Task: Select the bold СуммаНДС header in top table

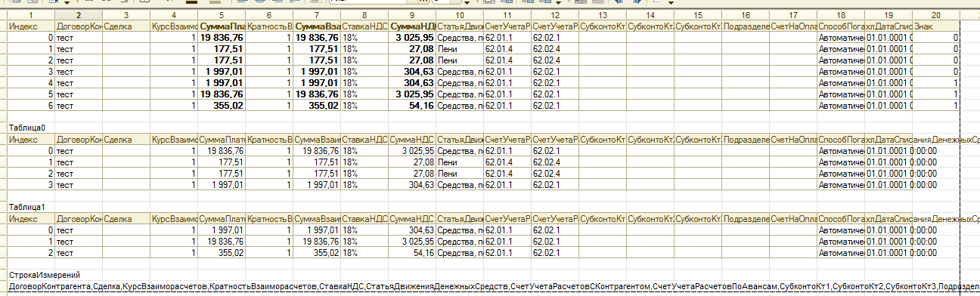Action: click(x=412, y=26)
